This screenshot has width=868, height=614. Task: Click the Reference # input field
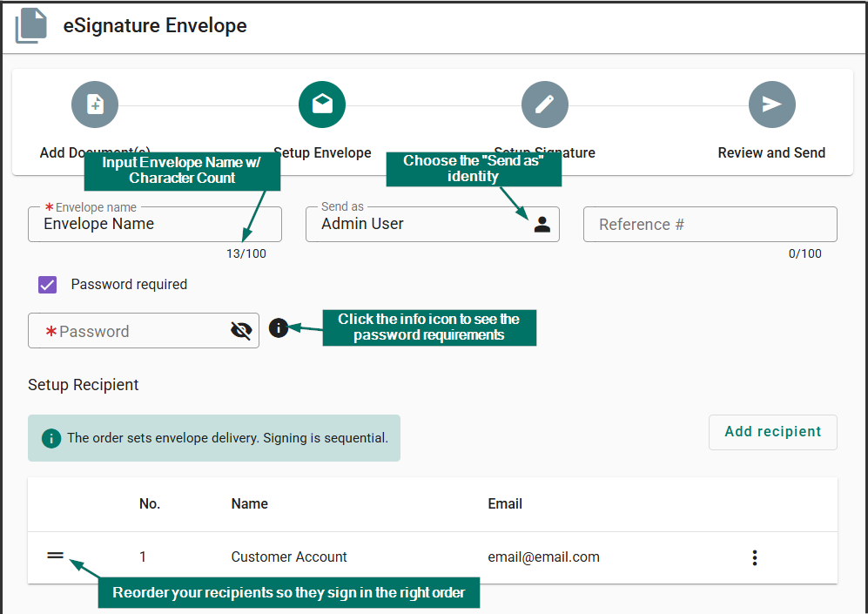coord(710,224)
